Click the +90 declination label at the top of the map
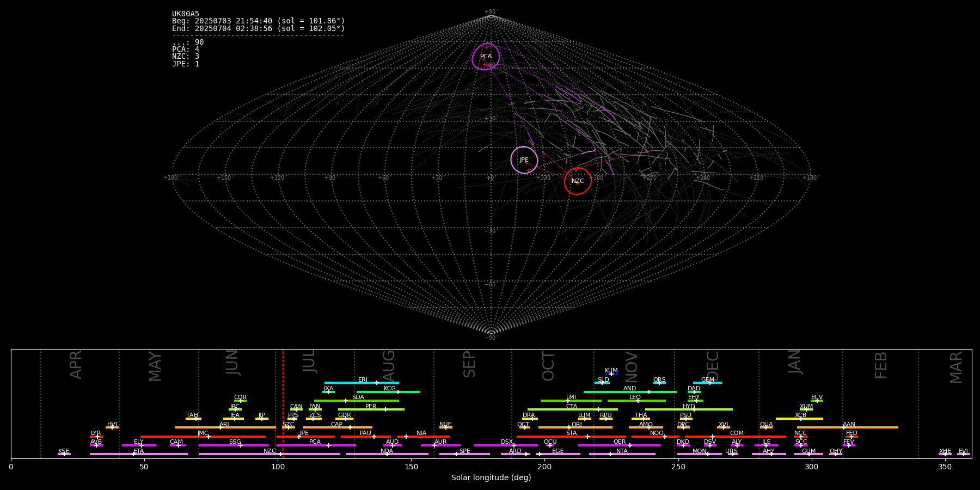 coord(491,12)
